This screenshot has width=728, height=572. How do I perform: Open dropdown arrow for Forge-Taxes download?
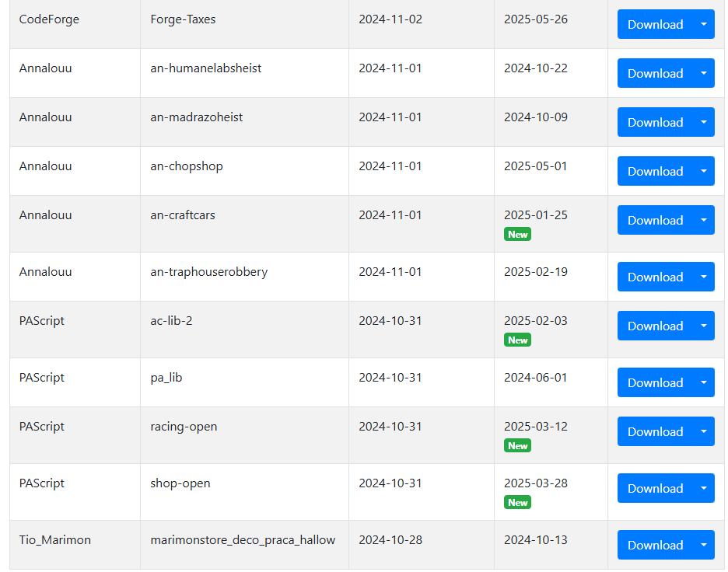point(704,24)
